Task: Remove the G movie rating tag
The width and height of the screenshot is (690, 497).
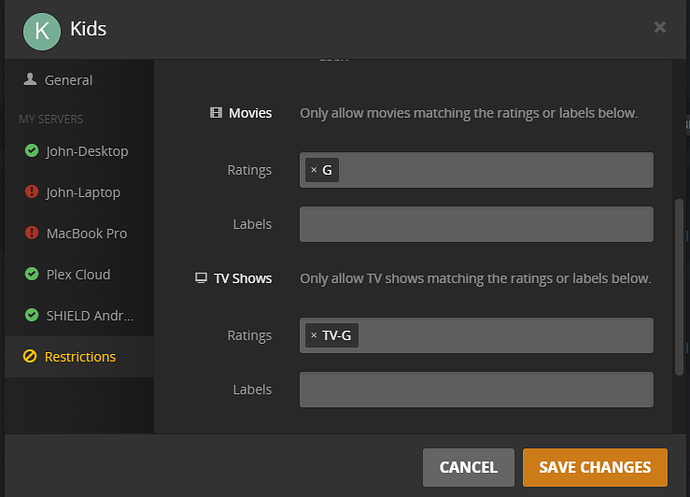Action: pyautogui.click(x=313, y=170)
